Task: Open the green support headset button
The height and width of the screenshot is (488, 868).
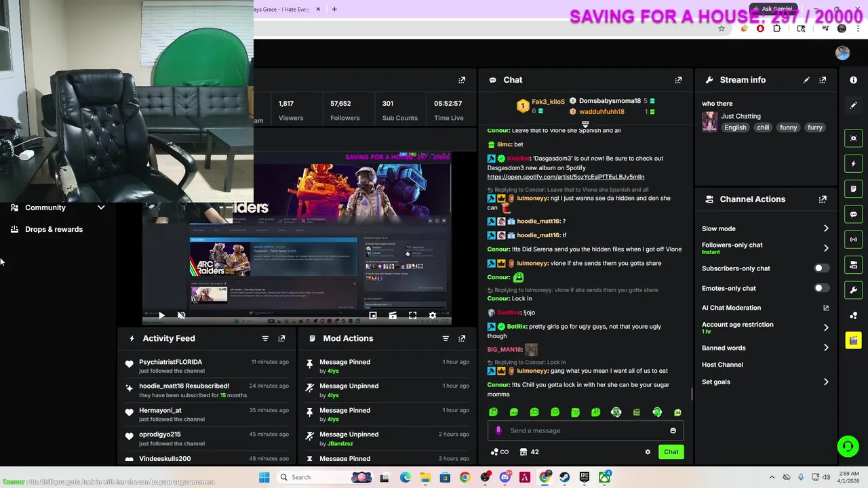Action: (x=848, y=446)
